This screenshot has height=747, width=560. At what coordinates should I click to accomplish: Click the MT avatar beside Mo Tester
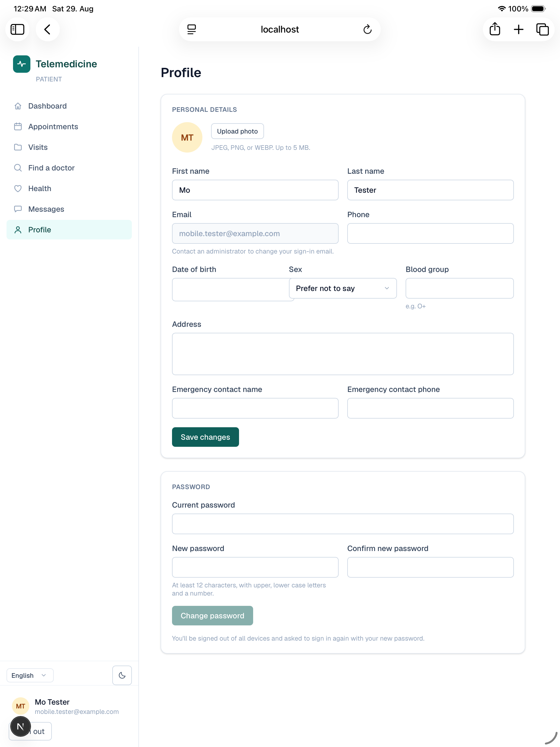(21, 706)
